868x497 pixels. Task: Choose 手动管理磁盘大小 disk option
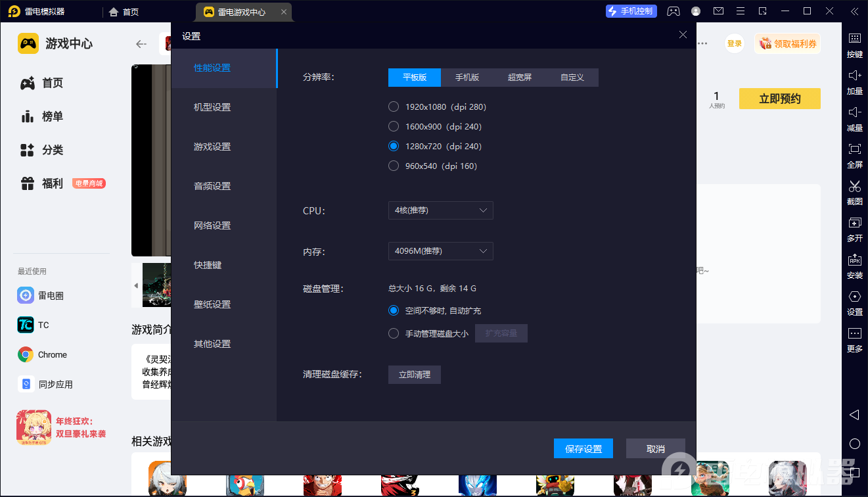point(428,333)
